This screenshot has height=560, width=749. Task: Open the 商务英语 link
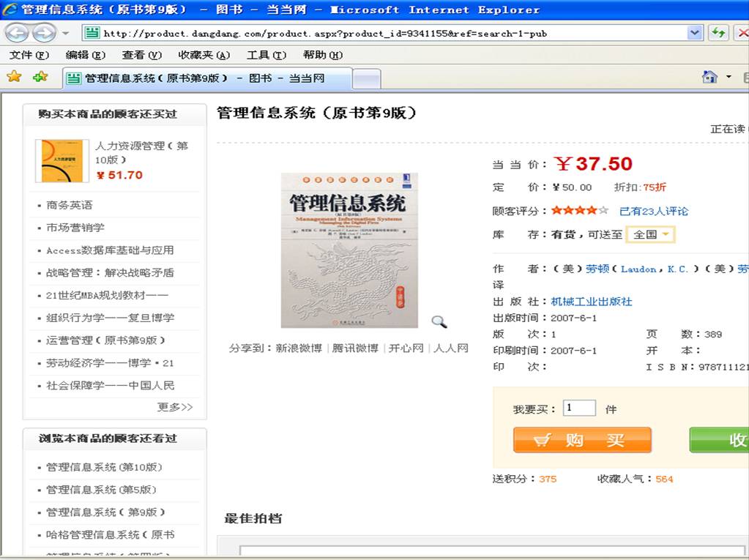[70, 205]
